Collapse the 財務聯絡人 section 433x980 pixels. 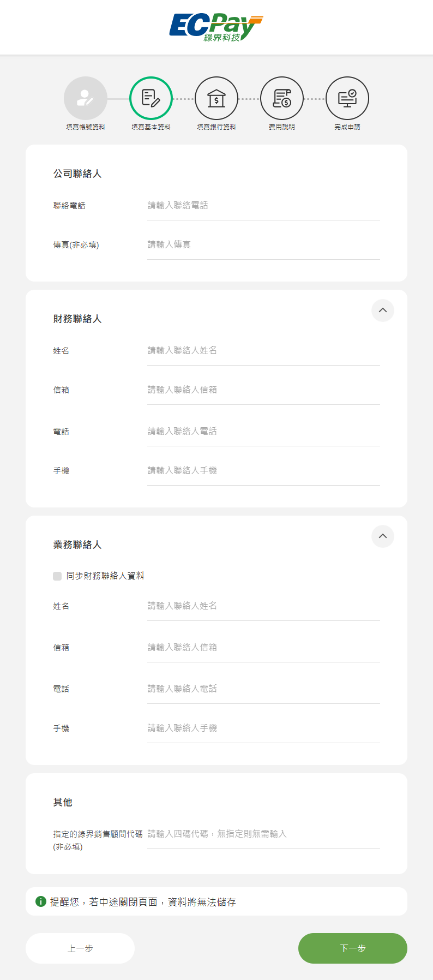point(383,310)
